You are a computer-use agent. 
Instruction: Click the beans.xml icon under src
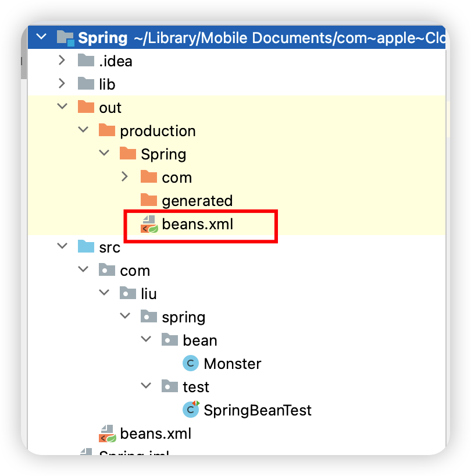pyautogui.click(x=108, y=434)
